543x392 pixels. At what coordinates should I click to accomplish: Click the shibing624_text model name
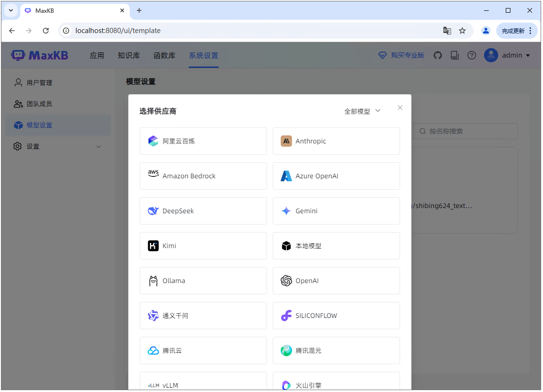[442, 206]
